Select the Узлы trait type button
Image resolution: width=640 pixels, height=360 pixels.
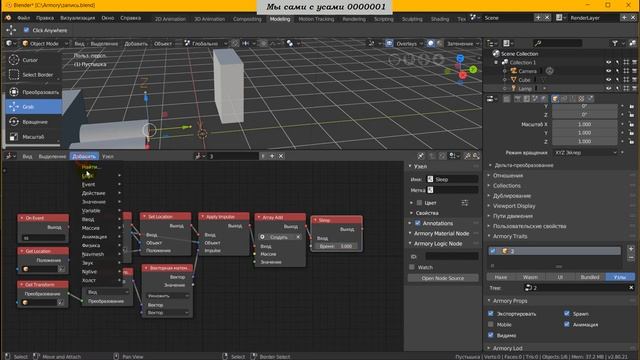tap(620, 277)
